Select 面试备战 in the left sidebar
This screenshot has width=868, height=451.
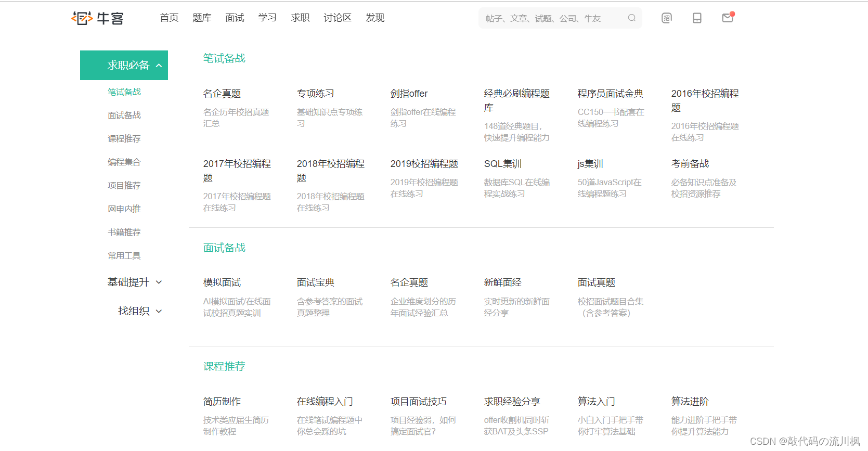pos(124,115)
